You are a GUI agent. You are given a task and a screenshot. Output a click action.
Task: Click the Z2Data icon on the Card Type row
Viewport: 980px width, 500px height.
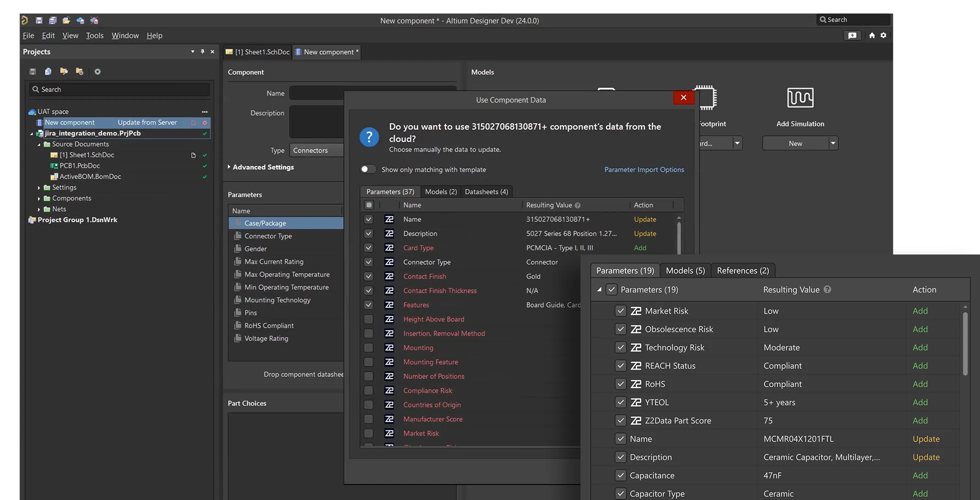click(389, 247)
